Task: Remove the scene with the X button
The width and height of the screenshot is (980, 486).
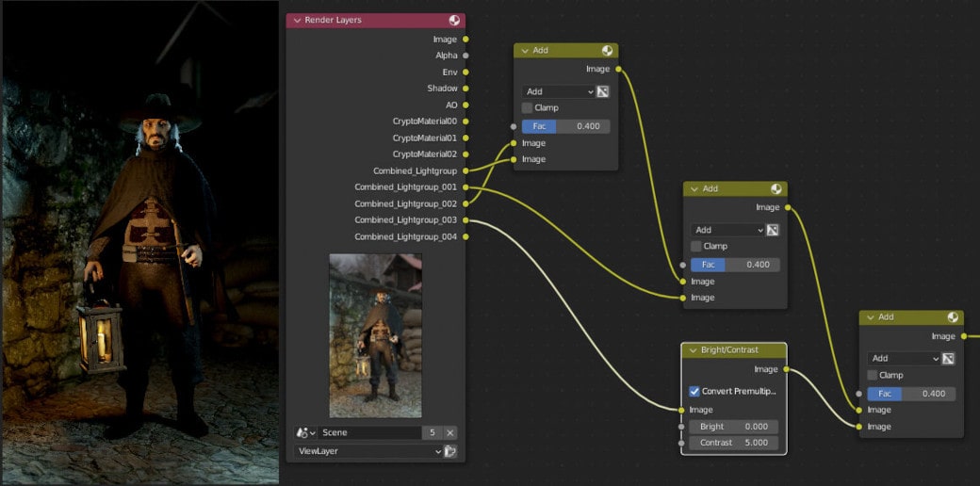Action: pyautogui.click(x=450, y=432)
